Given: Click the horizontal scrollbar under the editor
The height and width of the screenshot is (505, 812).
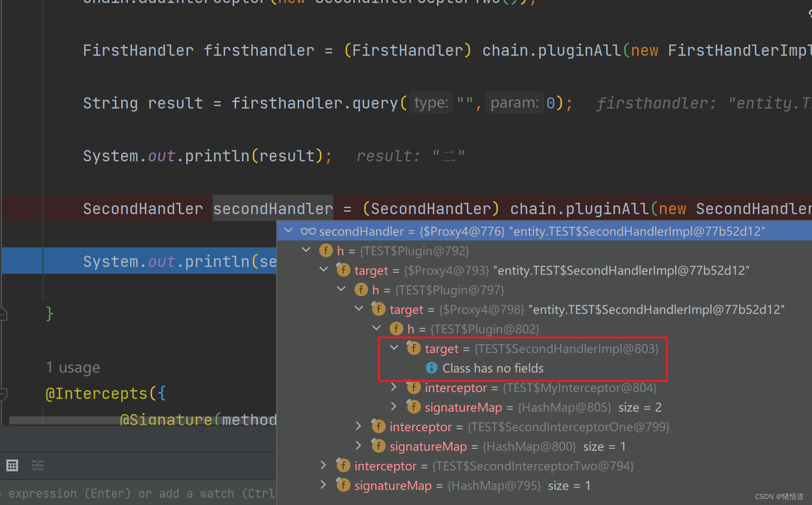Looking at the screenshot, I should tap(143, 421).
